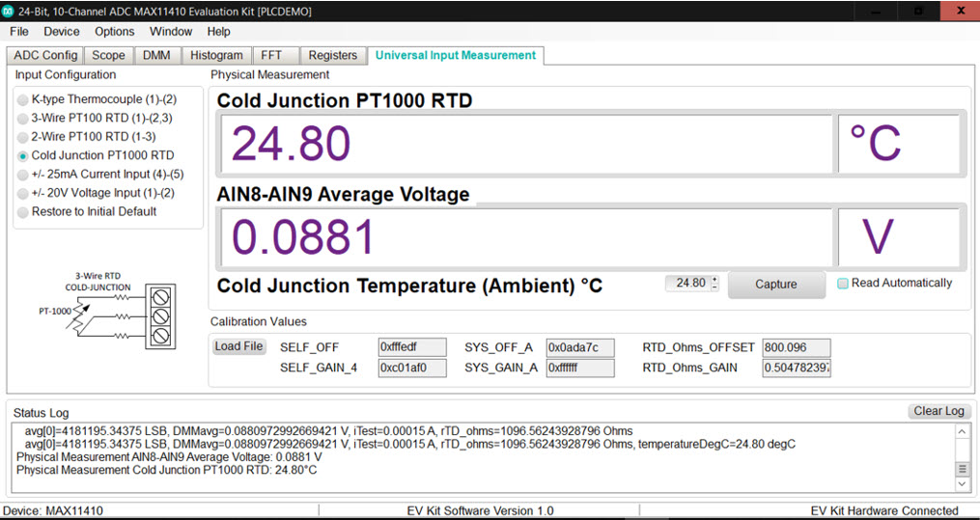
Task: Click the SYS_GAIN_A calibration field
Action: 580,369
